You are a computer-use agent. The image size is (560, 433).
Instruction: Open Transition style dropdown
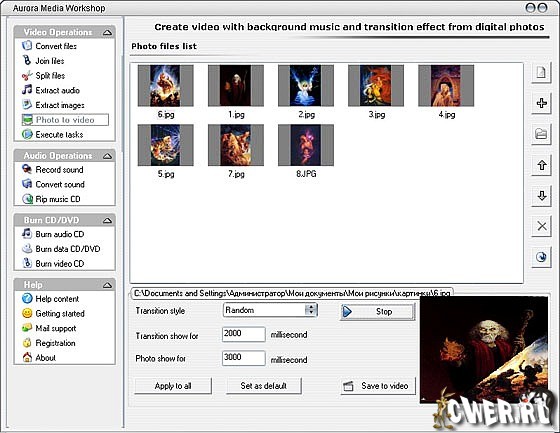[x=270, y=310]
